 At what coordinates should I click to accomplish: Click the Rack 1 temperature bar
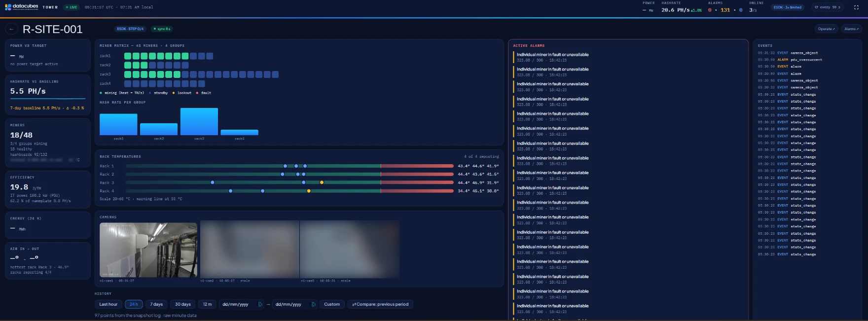(289, 166)
